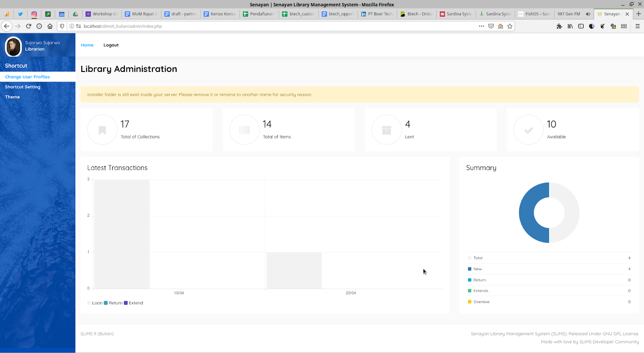Click the installer folder warning message
Screen dimensions: 644x353
(x=359, y=94)
